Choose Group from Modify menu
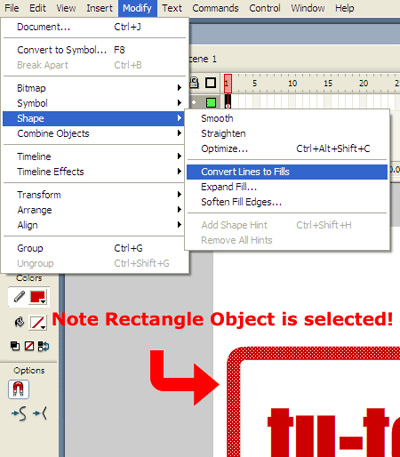The height and width of the screenshot is (457, 400). click(x=94, y=248)
